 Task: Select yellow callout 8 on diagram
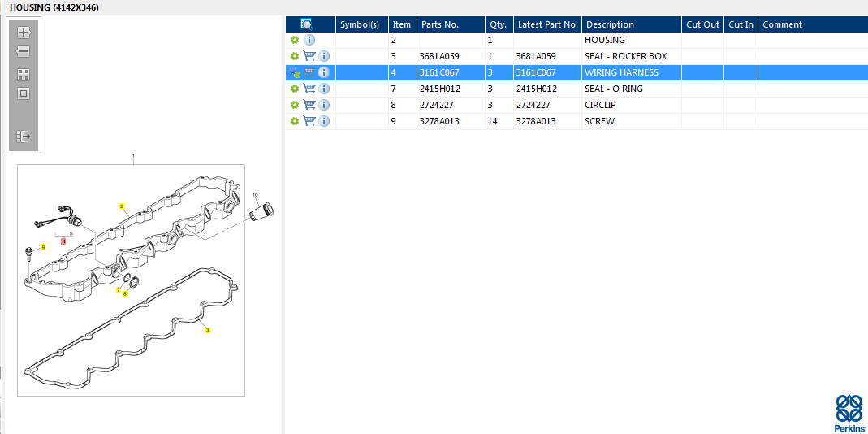[124, 293]
